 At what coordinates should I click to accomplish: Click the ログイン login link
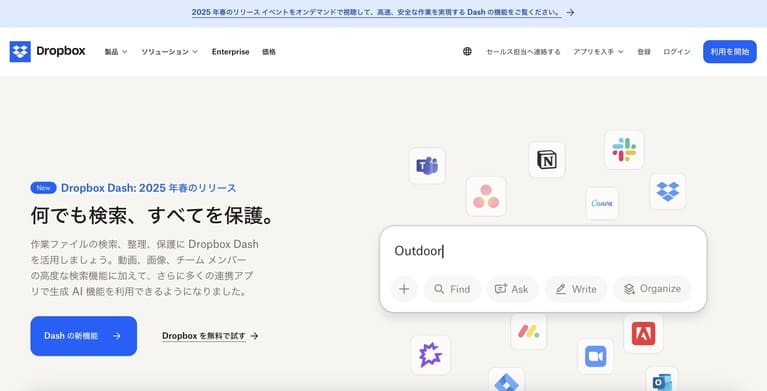point(677,51)
